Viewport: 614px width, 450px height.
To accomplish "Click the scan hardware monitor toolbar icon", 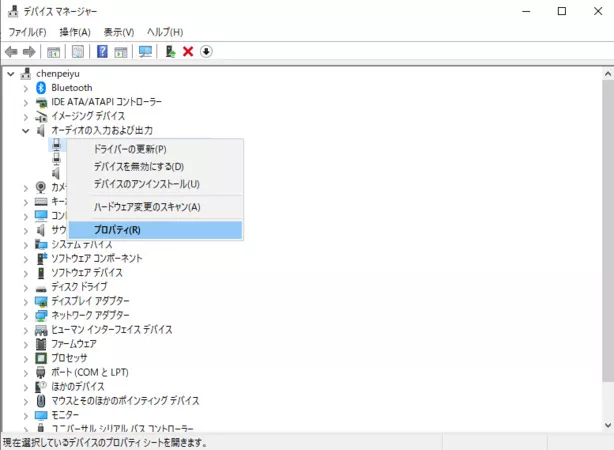I will [145, 52].
